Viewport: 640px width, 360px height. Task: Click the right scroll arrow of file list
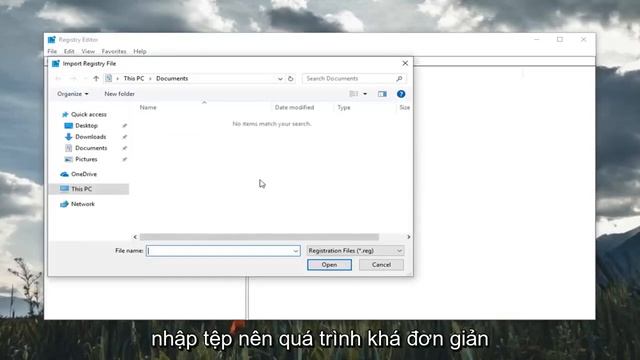[x=408, y=237]
